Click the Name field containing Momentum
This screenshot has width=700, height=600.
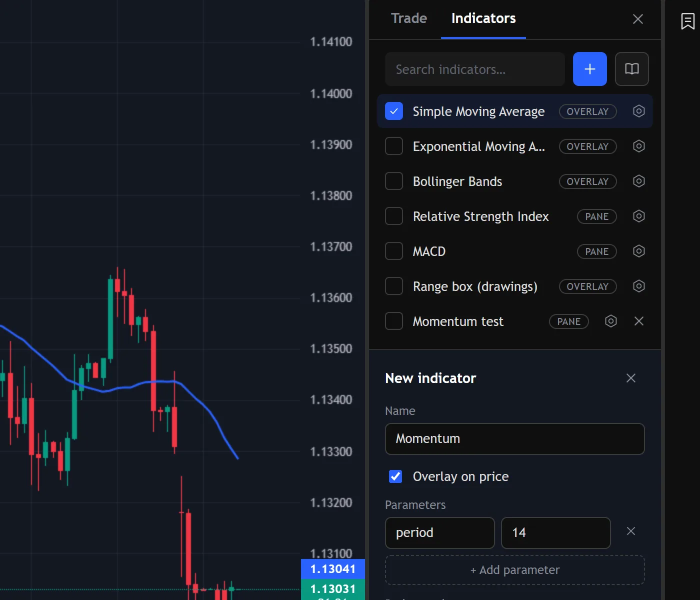[x=514, y=439]
